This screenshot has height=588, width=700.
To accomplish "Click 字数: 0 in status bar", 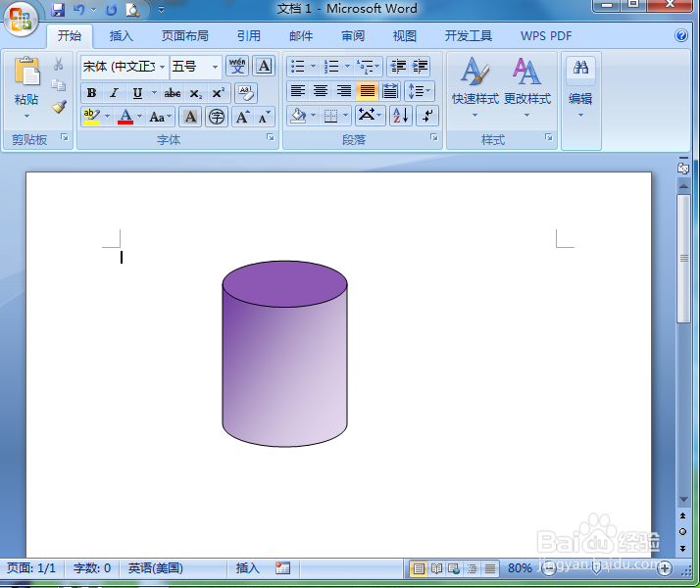I will click(91, 568).
